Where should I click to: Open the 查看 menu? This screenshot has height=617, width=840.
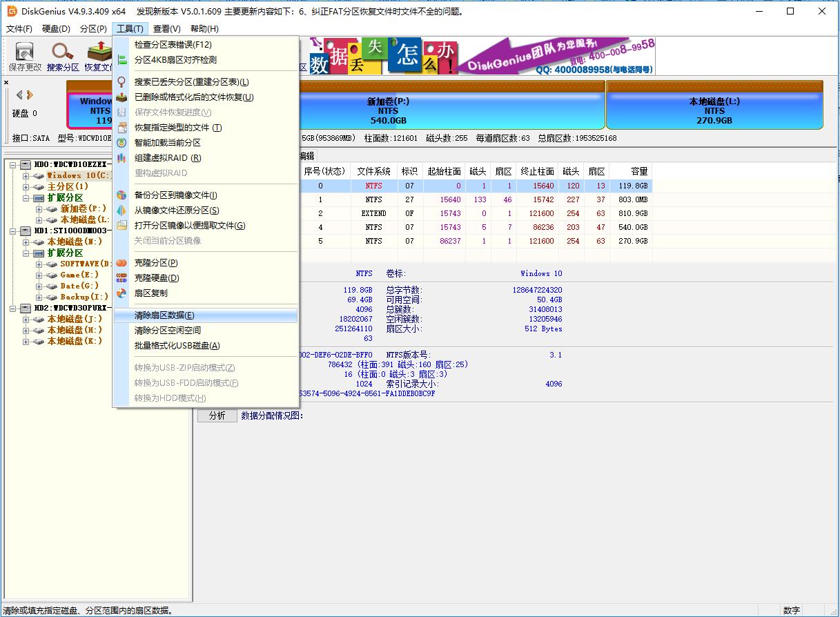point(166,28)
